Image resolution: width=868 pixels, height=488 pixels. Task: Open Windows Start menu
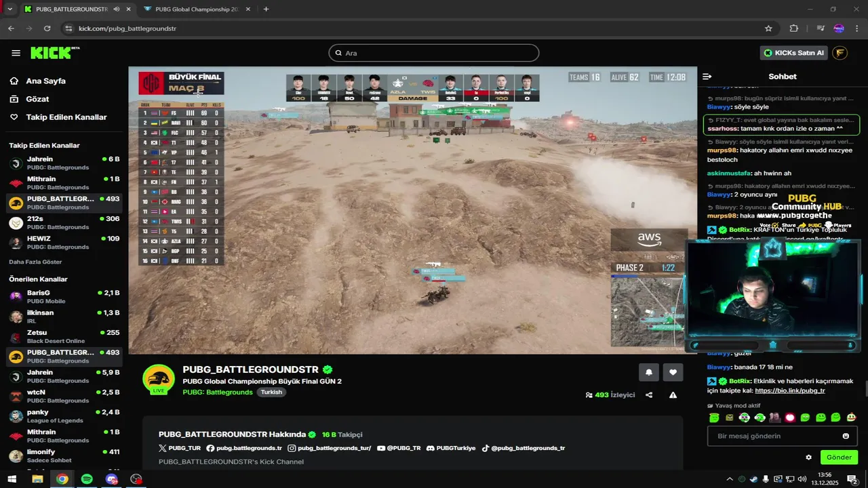tap(12, 479)
